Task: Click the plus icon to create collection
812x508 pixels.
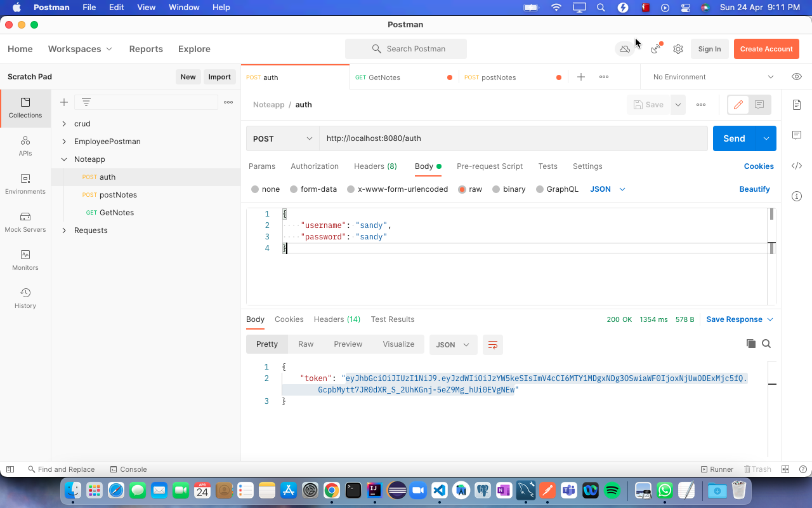Action: [63, 102]
